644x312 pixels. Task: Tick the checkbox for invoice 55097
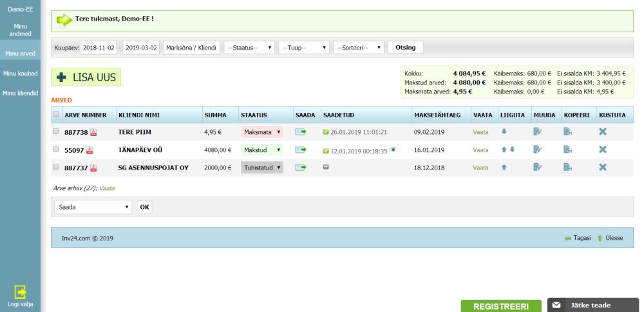point(57,150)
